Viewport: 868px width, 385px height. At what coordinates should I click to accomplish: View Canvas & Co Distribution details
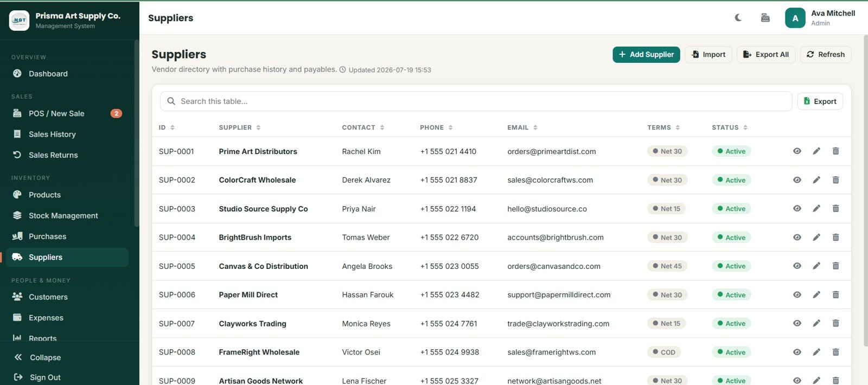pos(797,266)
